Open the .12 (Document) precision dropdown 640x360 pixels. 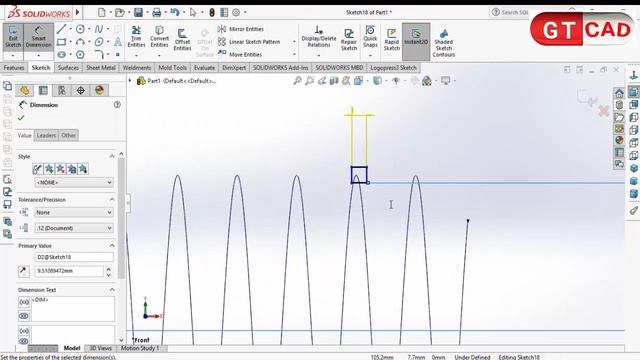click(74, 228)
